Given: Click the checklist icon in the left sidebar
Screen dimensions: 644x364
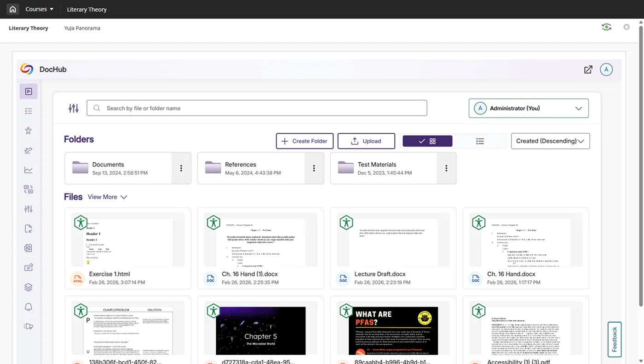Looking at the screenshot, I should click(x=29, y=111).
